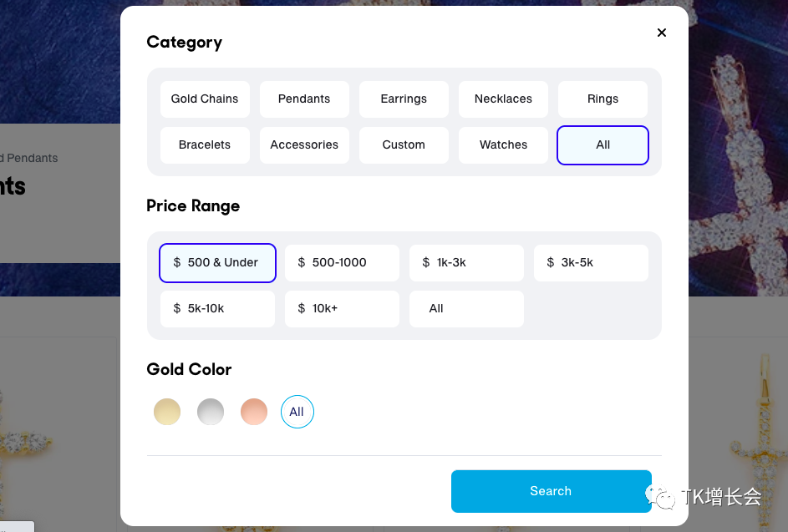Filter by Rings category
Viewport: 788px width, 532px height.
(602, 99)
